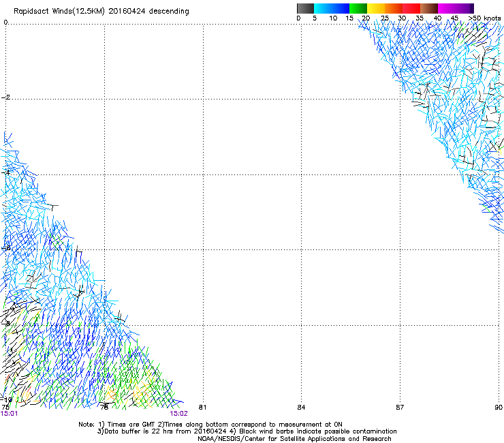504x443 pixels.
Task: Click the '81' longitude axis label
Action: pos(202,408)
